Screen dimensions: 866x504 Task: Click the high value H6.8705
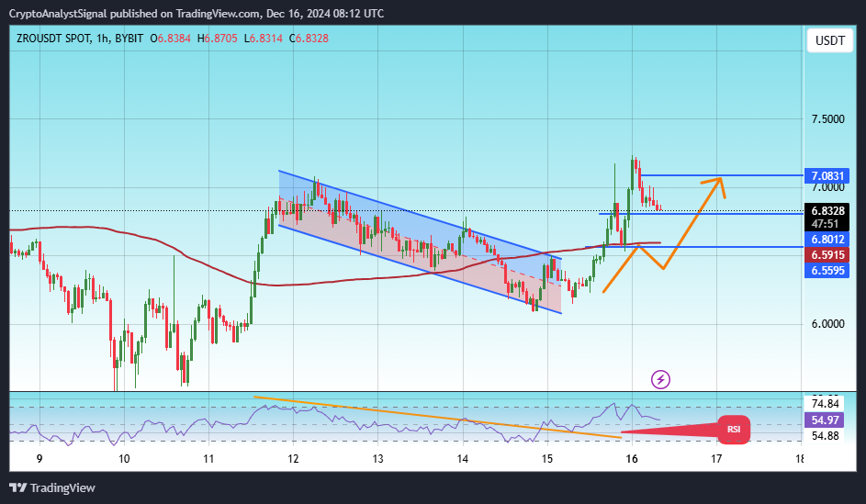click(218, 39)
